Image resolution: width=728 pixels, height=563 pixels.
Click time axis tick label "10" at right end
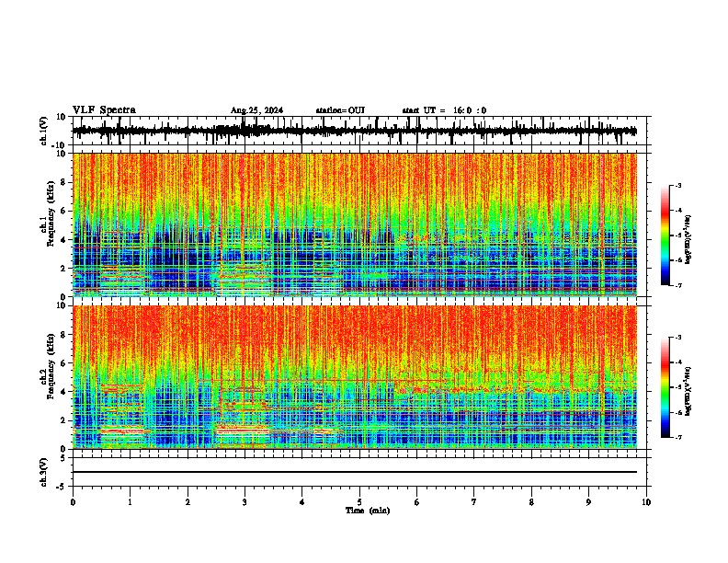tap(646, 502)
